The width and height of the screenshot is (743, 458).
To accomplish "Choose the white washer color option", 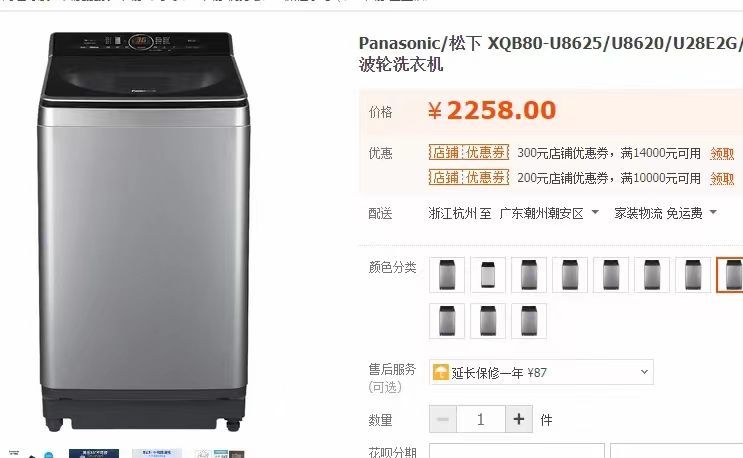I will [x=488, y=274].
